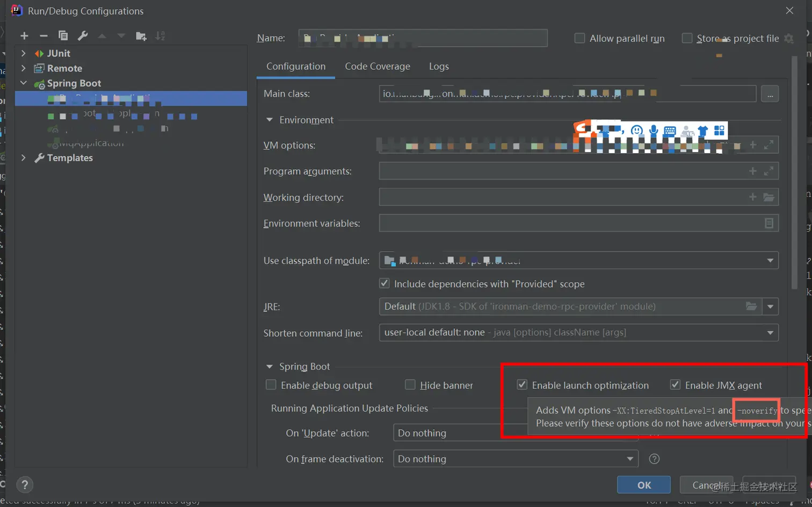Check the Hide banner option

(410, 385)
